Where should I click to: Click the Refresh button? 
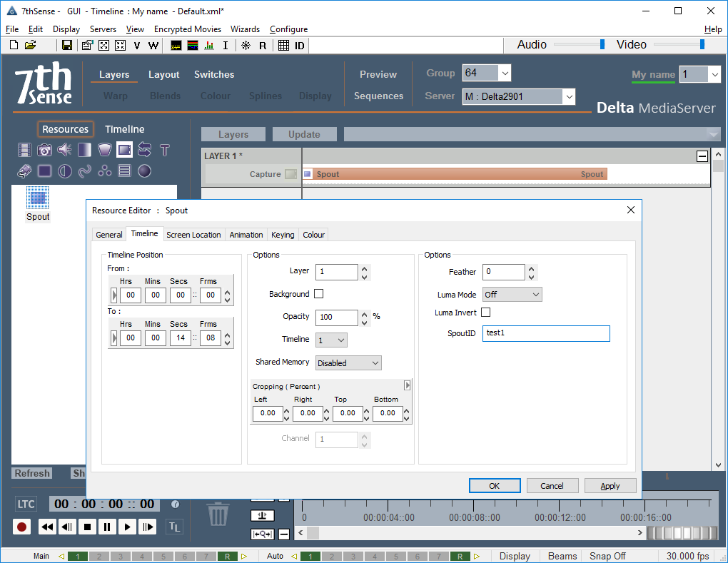point(32,473)
